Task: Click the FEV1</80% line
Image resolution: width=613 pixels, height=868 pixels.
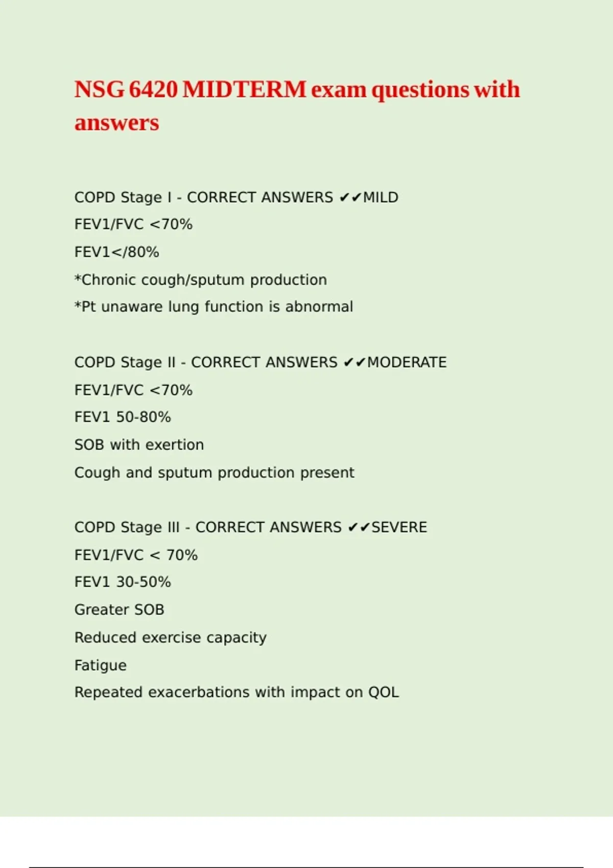Action: tap(116, 252)
